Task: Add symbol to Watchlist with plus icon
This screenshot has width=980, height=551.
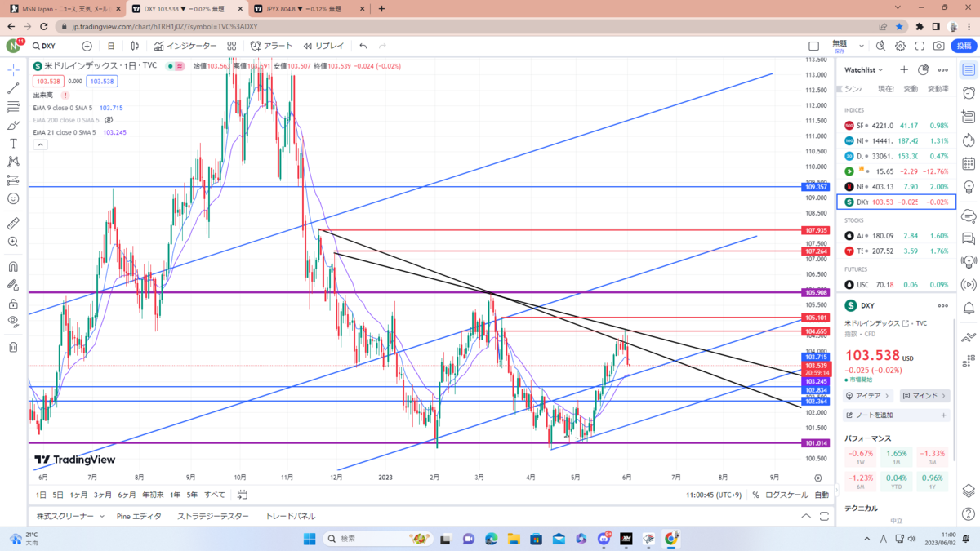Action: click(x=904, y=70)
